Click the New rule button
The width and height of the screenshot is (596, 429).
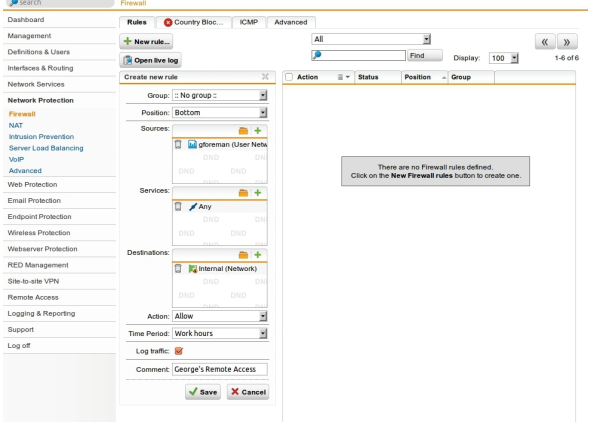pyautogui.click(x=146, y=42)
